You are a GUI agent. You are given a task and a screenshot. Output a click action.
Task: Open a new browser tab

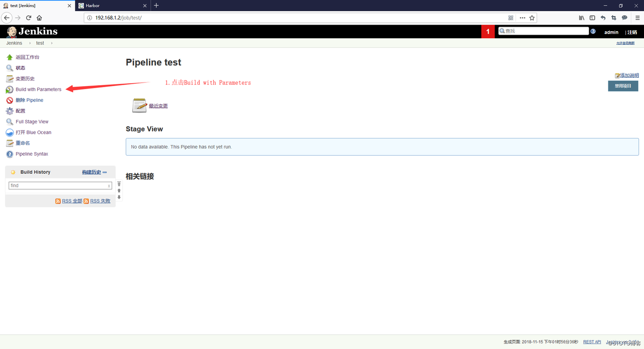pyautogui.click(x=156, y=6)
